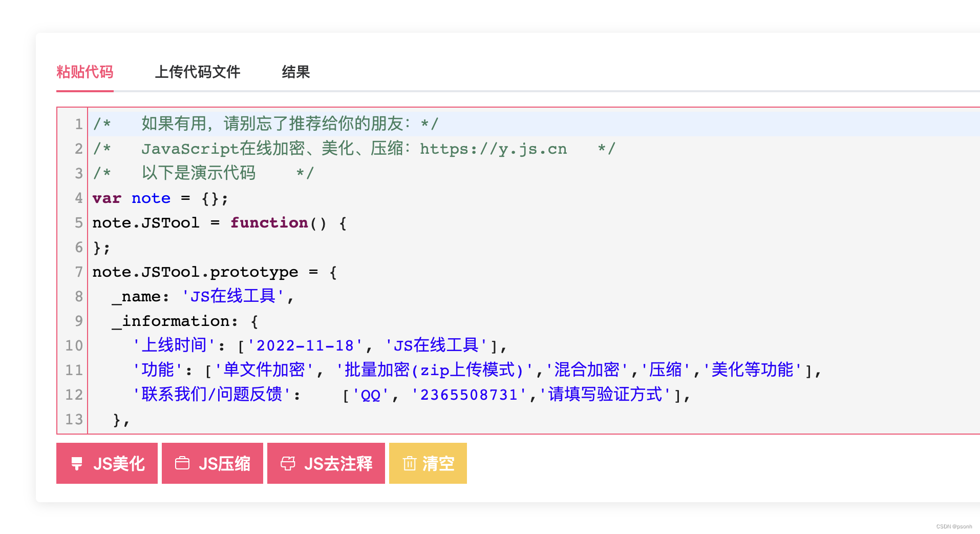Click the https://y.js.cn URL in comment

[494, 149]
